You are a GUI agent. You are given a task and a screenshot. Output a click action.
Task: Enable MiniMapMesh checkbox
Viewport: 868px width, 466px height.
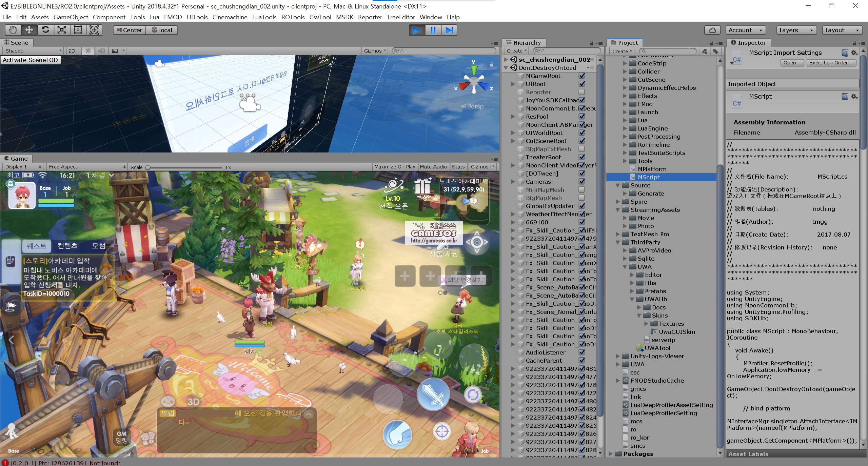[582, 190]
